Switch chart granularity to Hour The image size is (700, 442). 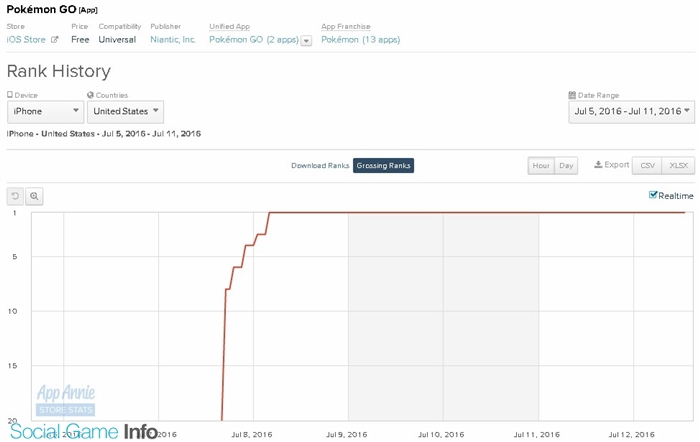[541, 166]
